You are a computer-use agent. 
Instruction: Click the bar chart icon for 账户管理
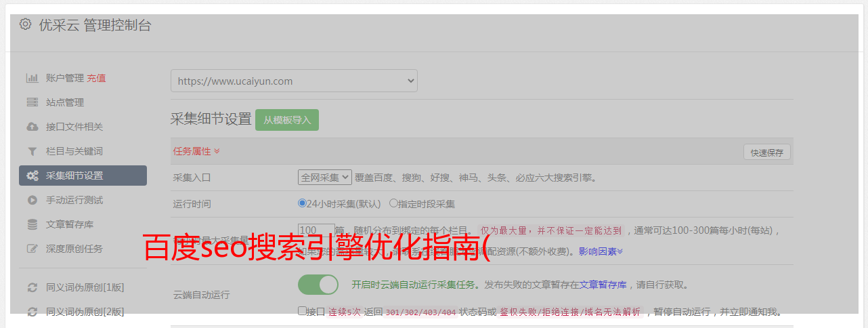[x=32, y=78]
